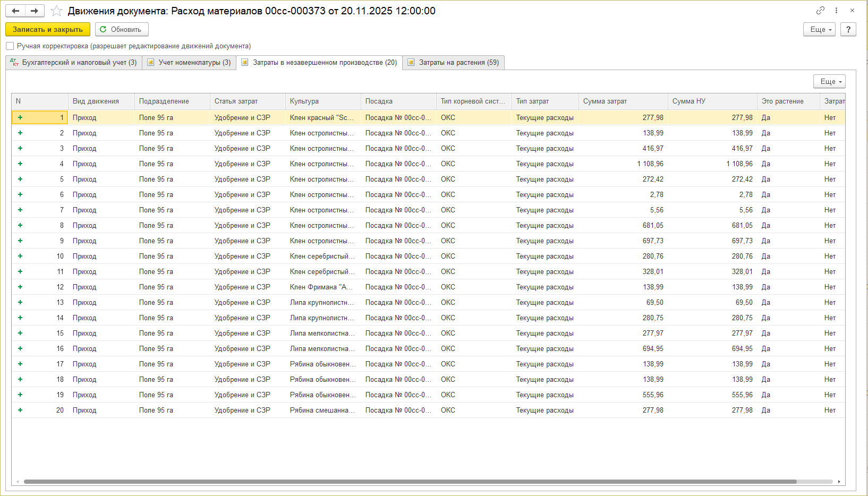Copy link using the chain icon

click(x=820, y=11)
